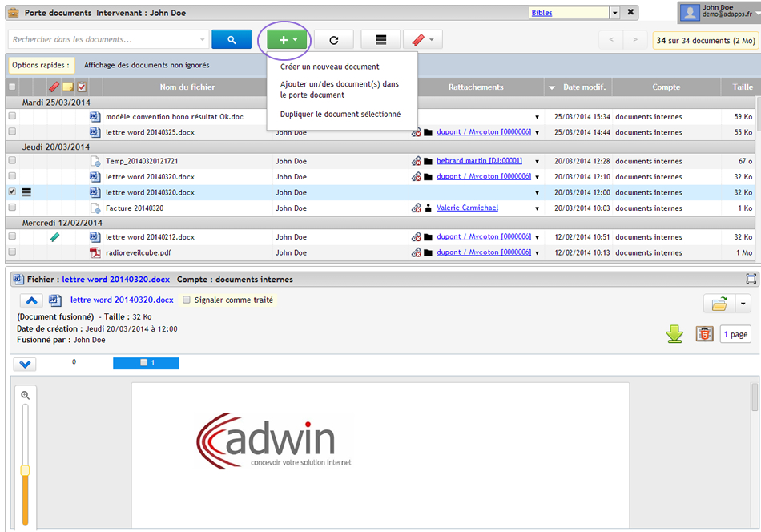Check the radioreveilcube.pdf row checkbox

tap(12, 252)
